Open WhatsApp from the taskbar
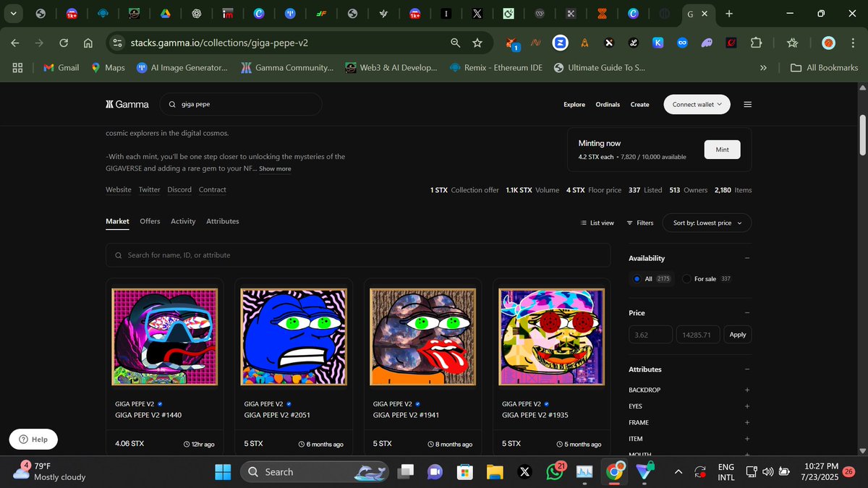 (555, 472)
